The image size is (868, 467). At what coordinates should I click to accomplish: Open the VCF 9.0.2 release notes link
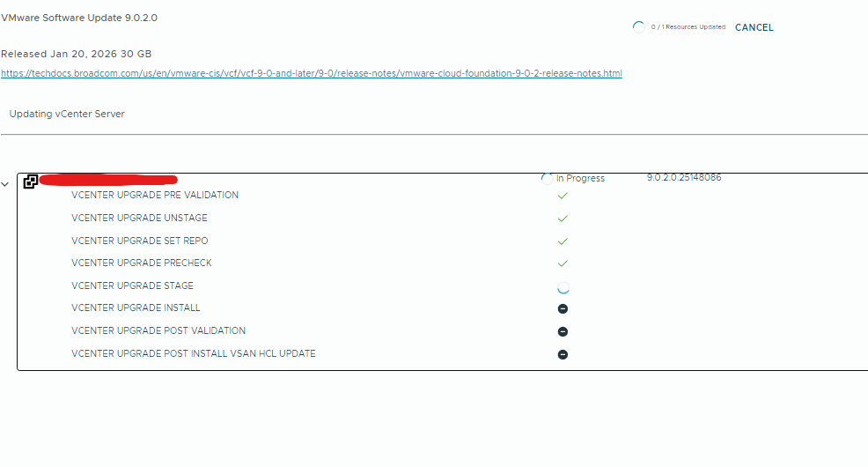click(x=311, y=73)
